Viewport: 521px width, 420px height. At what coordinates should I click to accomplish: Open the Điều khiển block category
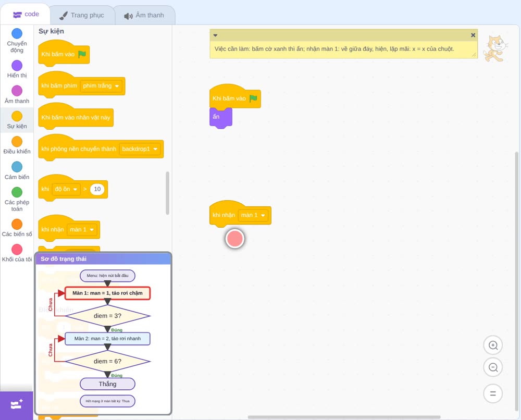coord(17,145)
